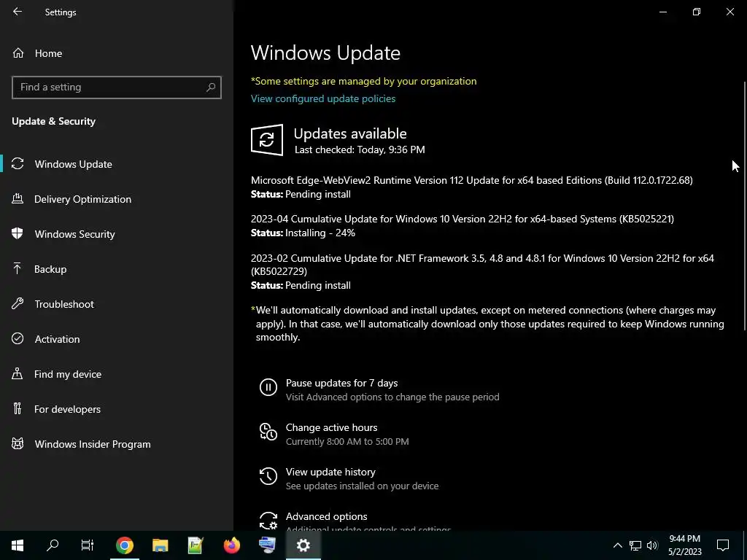Viewport: 747px width, 560px height.
Task: Click the Settings gear in taskbar
Action: click(x=303, y=545)
